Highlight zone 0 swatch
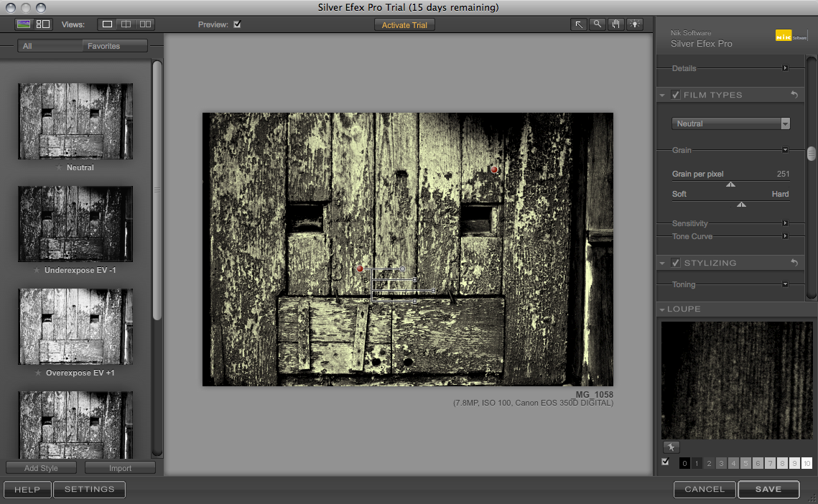 click(x=684, y=463)
